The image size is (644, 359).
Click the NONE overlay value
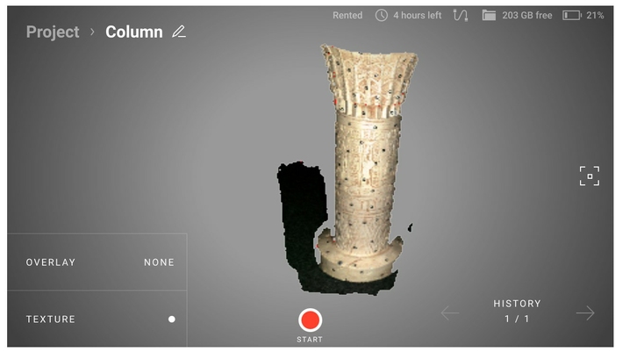point(159,262)
